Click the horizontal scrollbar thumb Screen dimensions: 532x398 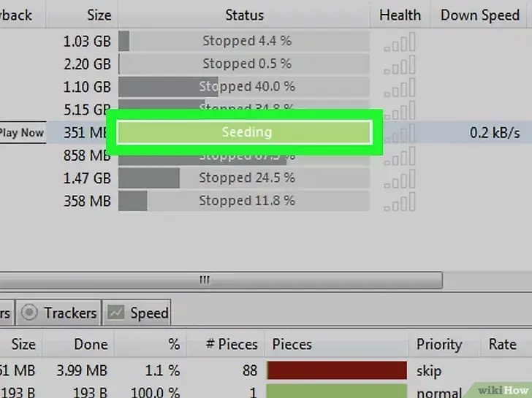pyautogui.click(x=221, y=280)
